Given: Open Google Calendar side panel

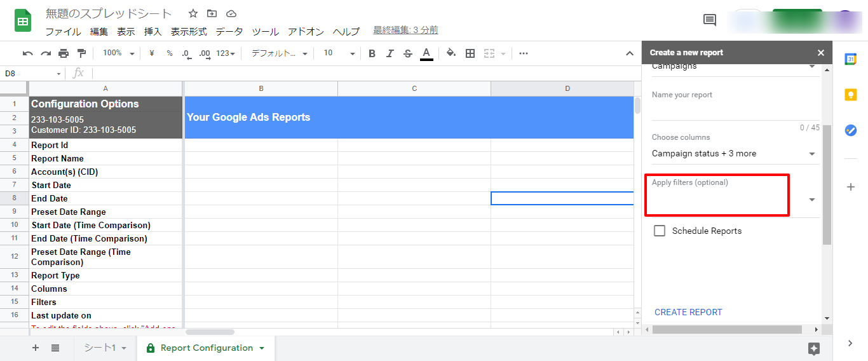Looking at the screenshot, I should [850, 59].
